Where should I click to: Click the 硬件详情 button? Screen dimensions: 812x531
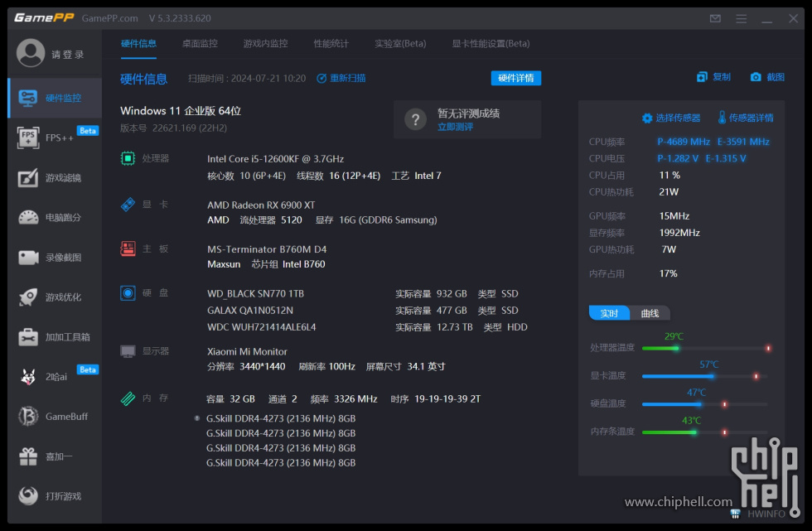point(515,78)
